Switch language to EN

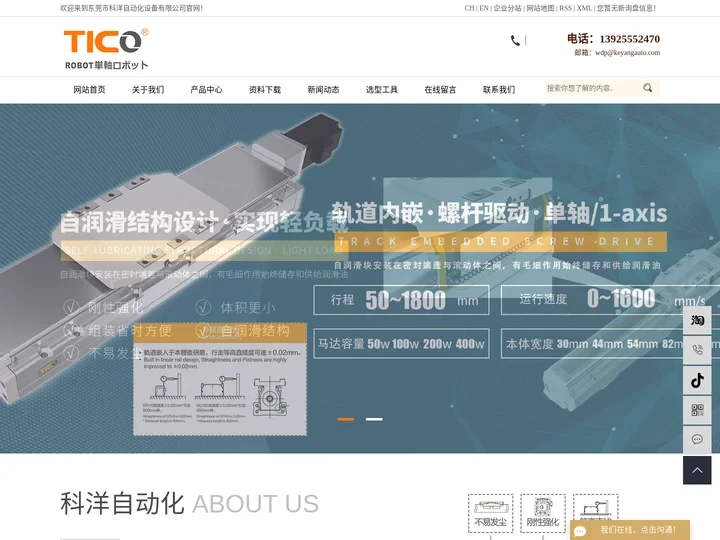(x=484, y=8)
